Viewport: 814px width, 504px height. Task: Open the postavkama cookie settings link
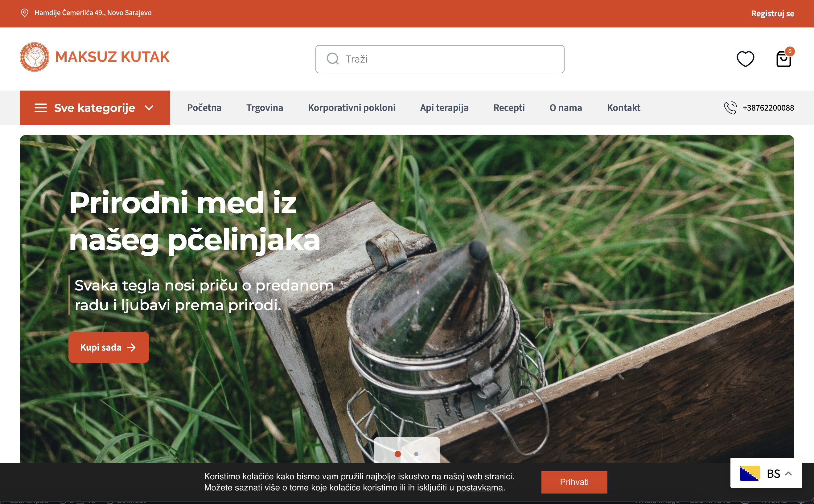click(479, 488)
